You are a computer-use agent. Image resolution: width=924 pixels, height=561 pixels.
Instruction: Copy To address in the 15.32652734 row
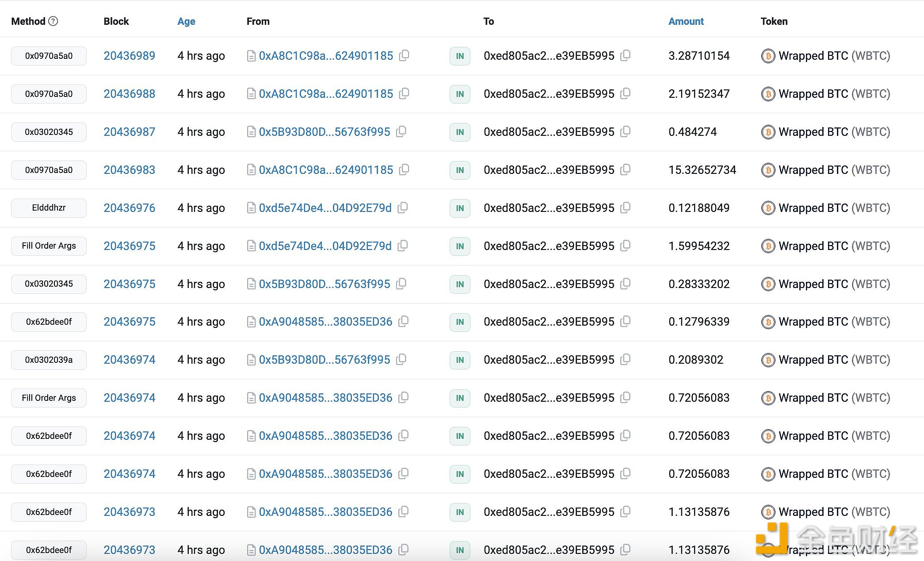[625, 169]
